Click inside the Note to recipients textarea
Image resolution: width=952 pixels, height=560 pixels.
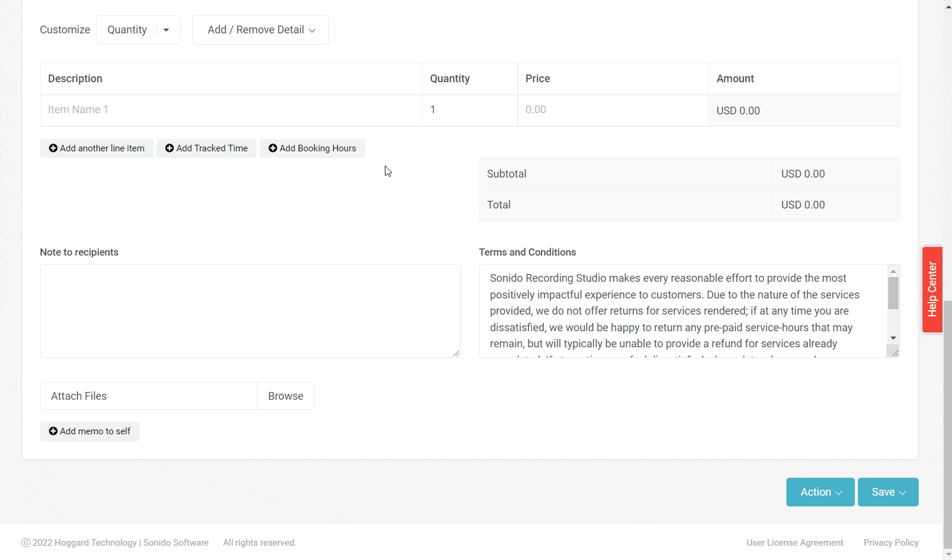coord(250,311)
